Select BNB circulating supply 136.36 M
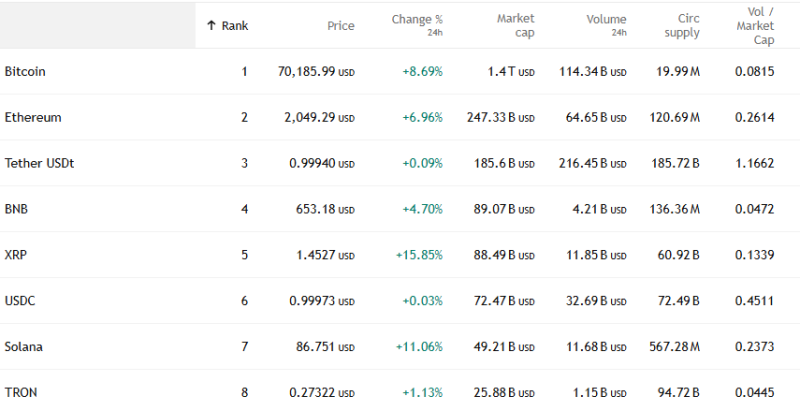800x411 pixels. (674, 209)
